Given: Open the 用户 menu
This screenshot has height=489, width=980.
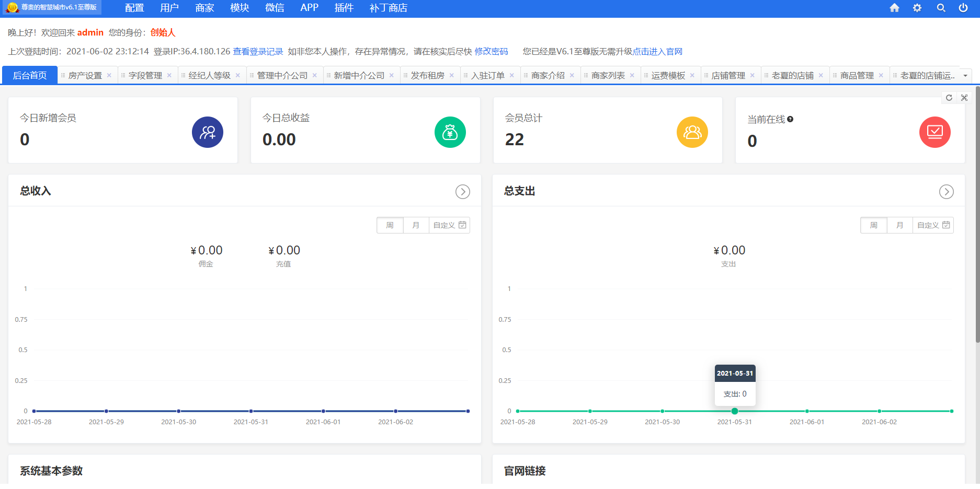Looking at the screenshot, I should click(169, 8).
